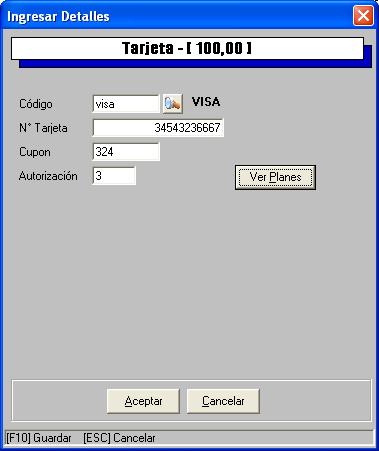Viewport: 379px width, 451px height.
Task: Focus the Código field containing visa
Action: click(x=126, y=104)
